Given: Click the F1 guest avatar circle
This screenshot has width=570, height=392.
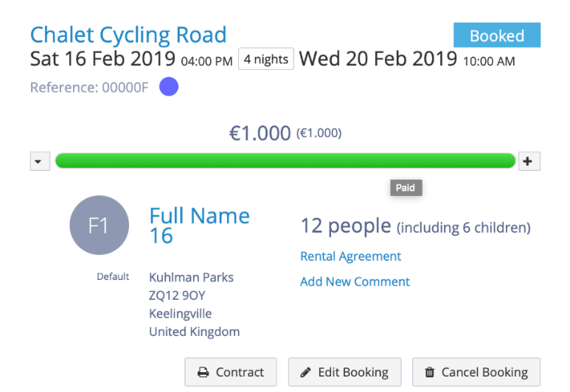Looking at the screenshot, I should pyautogui.click(x=99, y=225).
